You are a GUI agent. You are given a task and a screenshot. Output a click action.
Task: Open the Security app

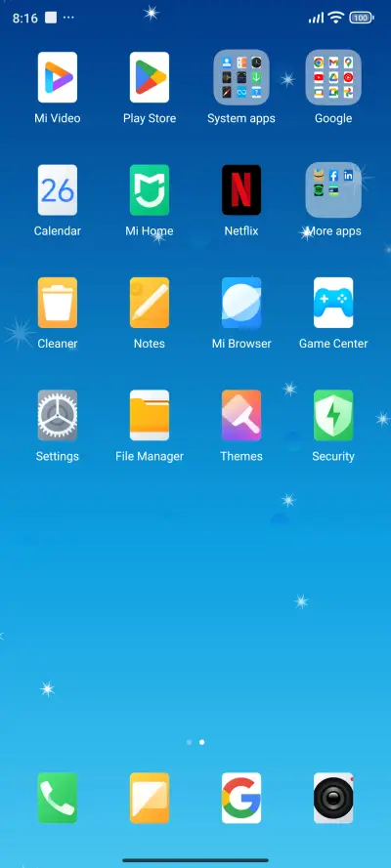333,415
